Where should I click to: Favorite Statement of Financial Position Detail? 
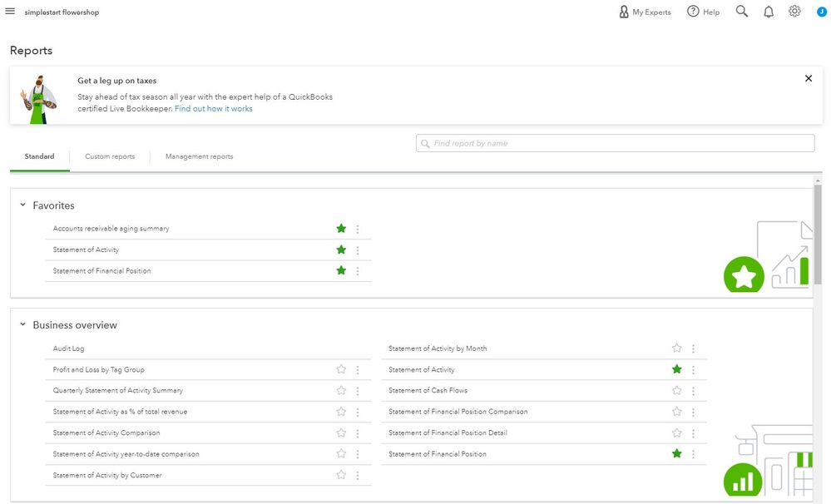point(677,433)
